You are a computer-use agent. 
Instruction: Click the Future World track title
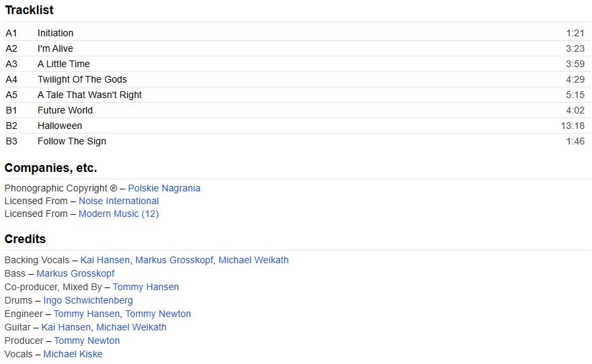click(x=65, y=110)
